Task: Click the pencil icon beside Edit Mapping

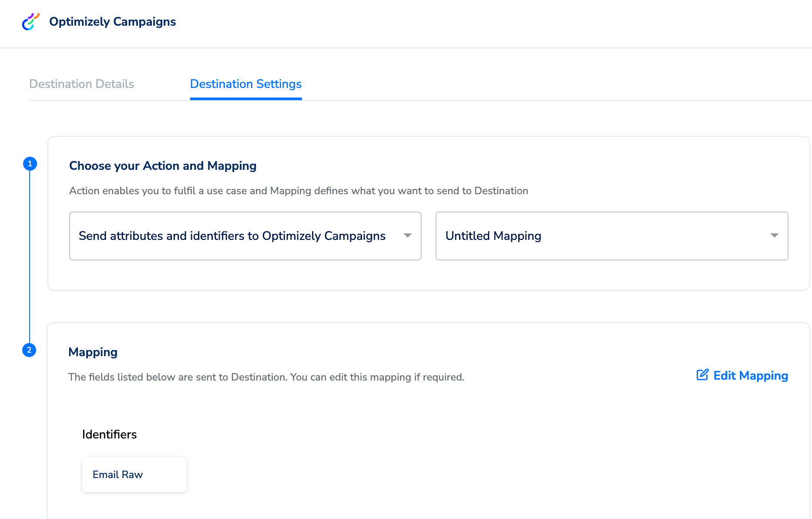Action: pyautogui.click(x=702, y=375)
